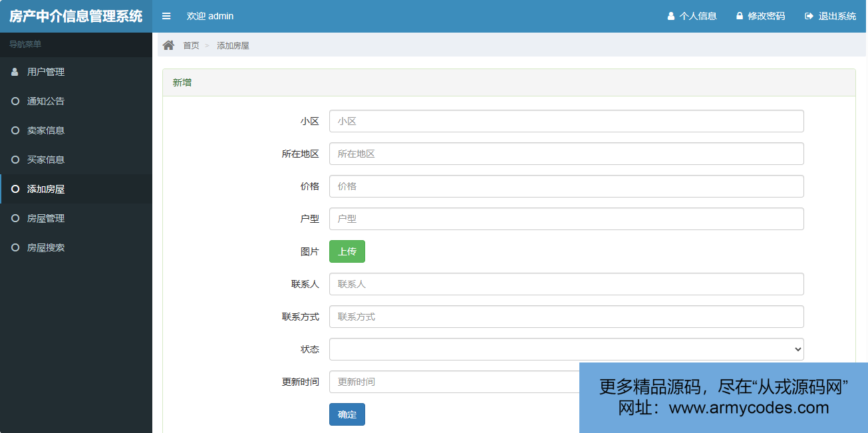Click the green 上传 button
The image size is (868, 433).
click(x=347, y=251)
